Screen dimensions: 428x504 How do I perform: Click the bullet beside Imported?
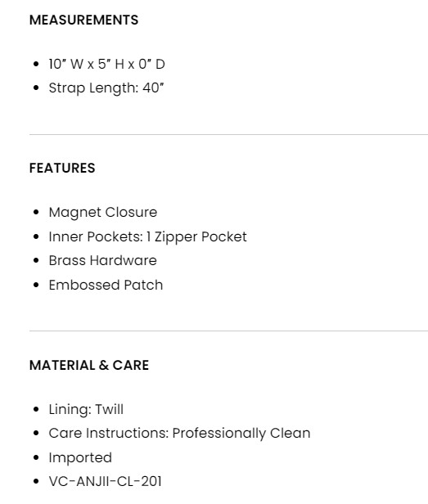point(36,457)
